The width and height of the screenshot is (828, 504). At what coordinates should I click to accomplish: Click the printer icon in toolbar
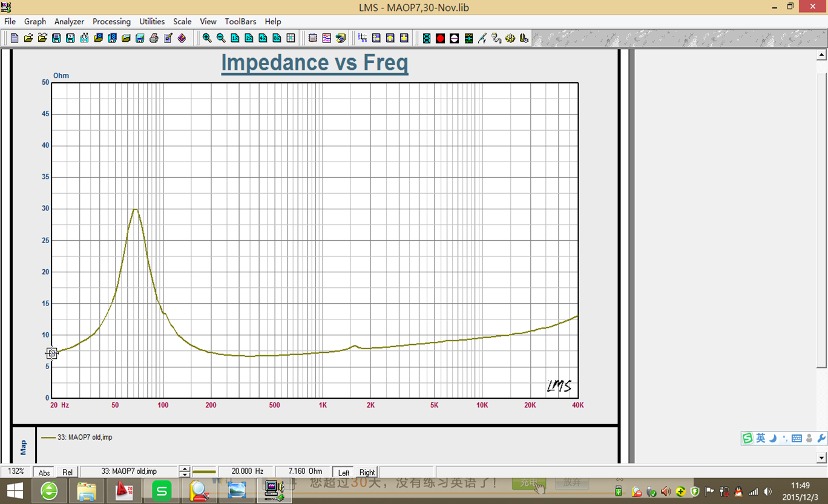[154, 38]
